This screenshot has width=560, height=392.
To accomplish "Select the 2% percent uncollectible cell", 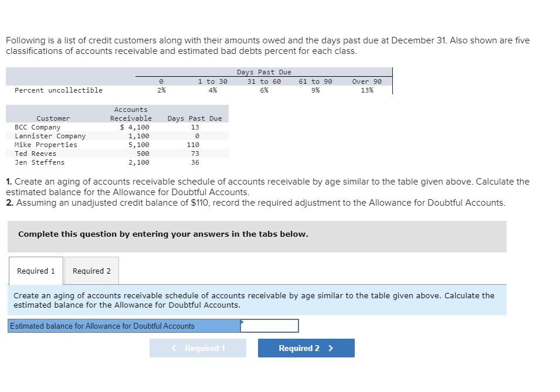I will 159,90.
